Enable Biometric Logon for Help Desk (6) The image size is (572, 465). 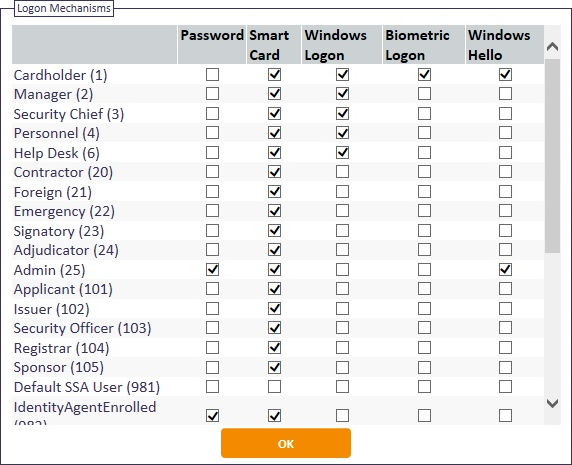tap(424, 152)
